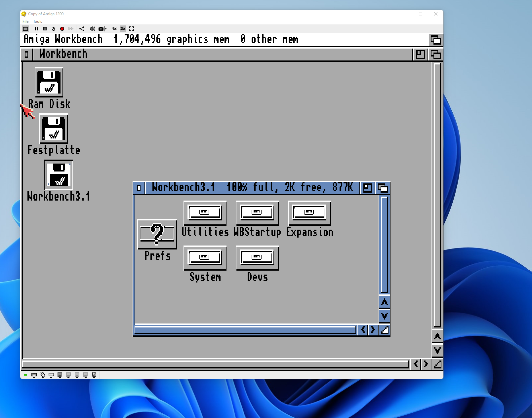Switch display scale to 1x

point(114,29)
